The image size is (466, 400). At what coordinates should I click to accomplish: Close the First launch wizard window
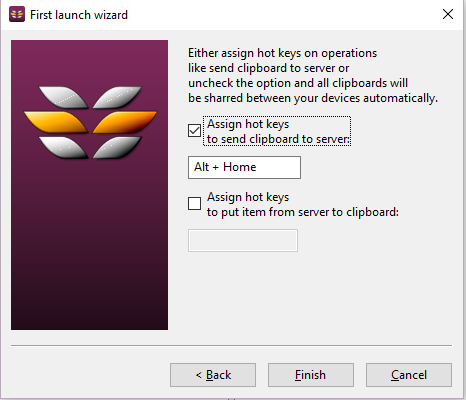click(x=448, y=14)
